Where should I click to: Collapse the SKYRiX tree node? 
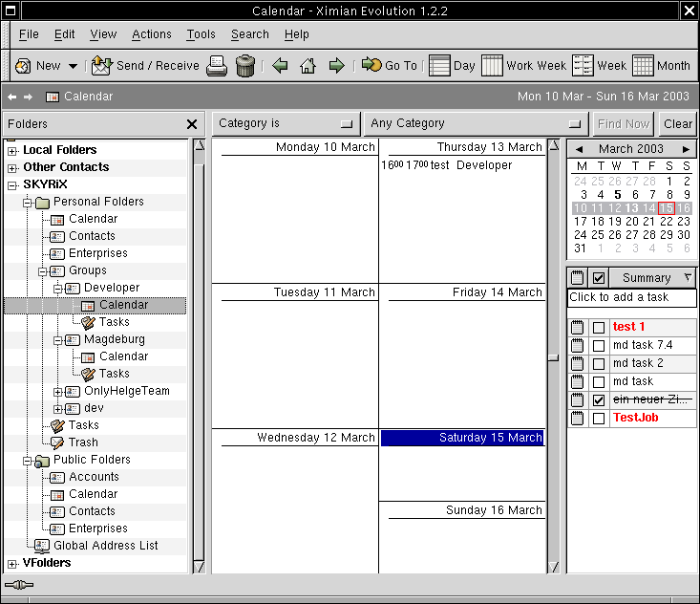(12, 185)
